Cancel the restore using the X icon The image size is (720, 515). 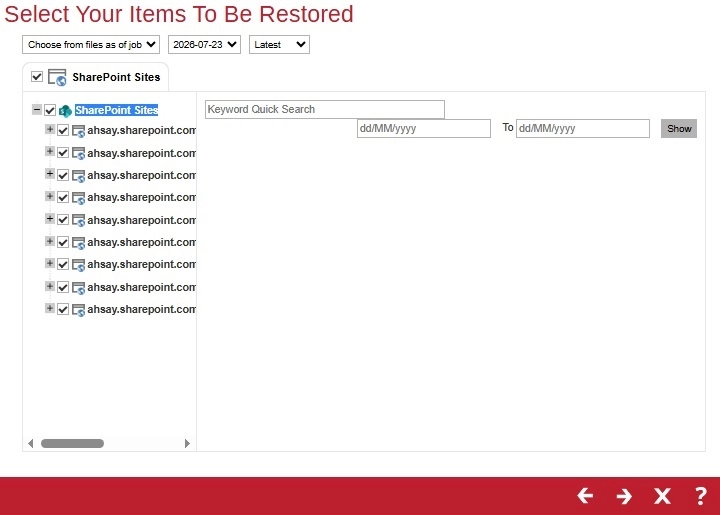pyautogui.click(x=662, y=496)
